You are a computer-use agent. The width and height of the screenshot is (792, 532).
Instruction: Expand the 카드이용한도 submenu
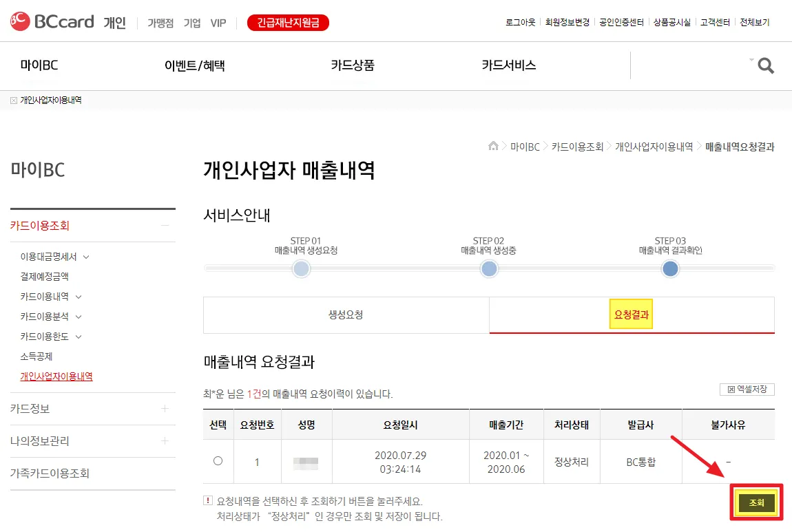click(79, 337)
